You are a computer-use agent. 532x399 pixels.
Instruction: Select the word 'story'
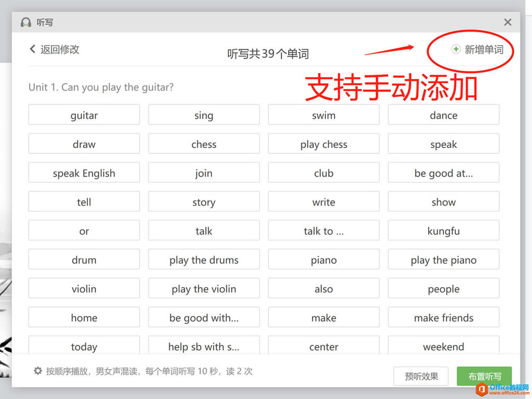click(204, 201)
